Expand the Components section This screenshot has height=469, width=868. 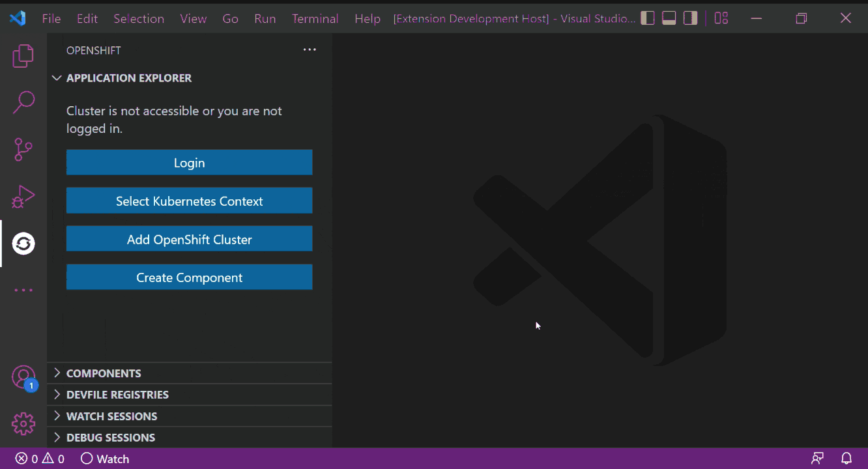[x=104, y=373]
